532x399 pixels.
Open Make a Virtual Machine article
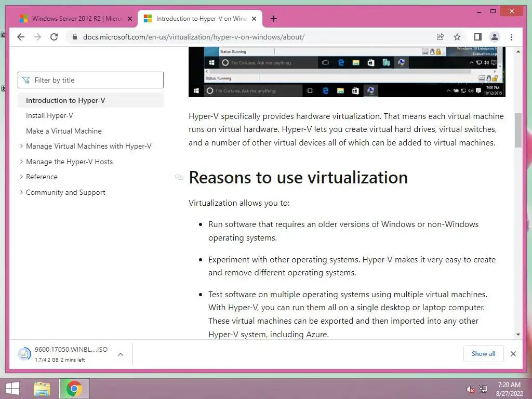tap(64, 131)
